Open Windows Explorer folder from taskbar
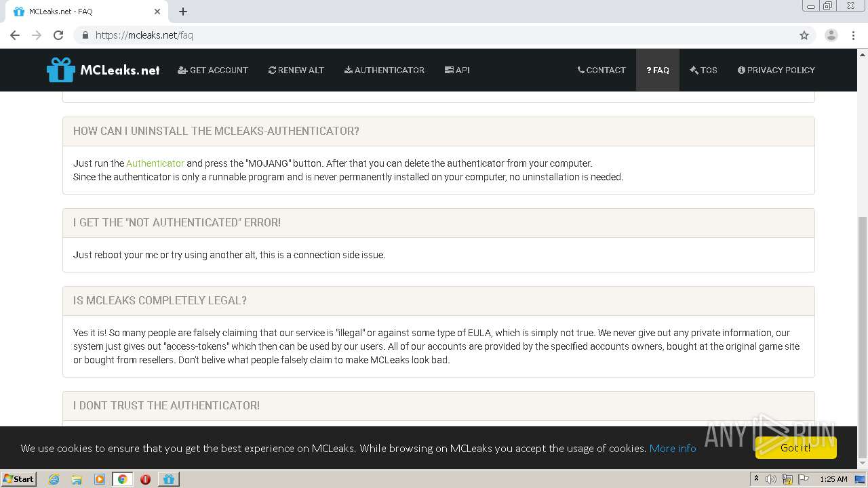This screenshot has height=488, width=868. click(x=77, y=479)
